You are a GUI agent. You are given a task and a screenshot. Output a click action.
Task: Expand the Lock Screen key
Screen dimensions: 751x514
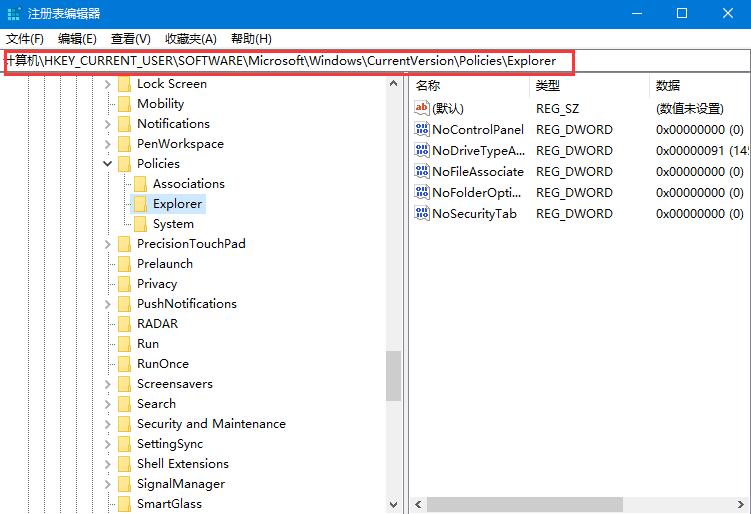coord(108,84)
